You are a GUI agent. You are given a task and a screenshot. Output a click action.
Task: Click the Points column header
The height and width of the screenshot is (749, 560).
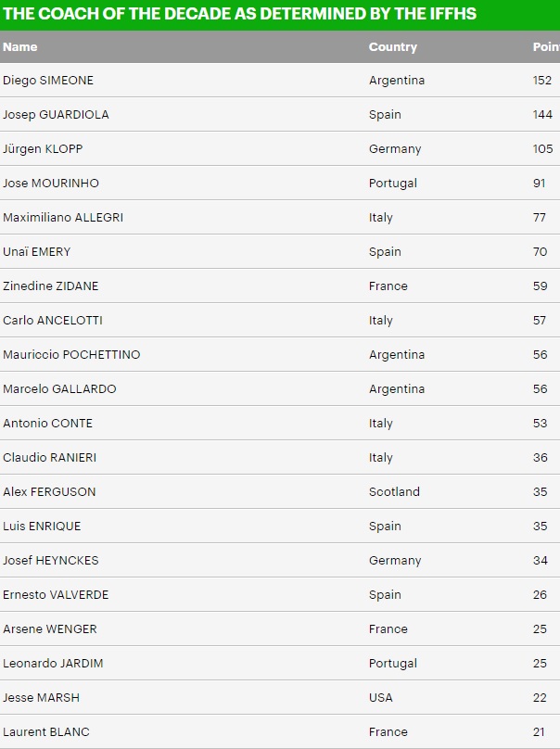(546, 46)
